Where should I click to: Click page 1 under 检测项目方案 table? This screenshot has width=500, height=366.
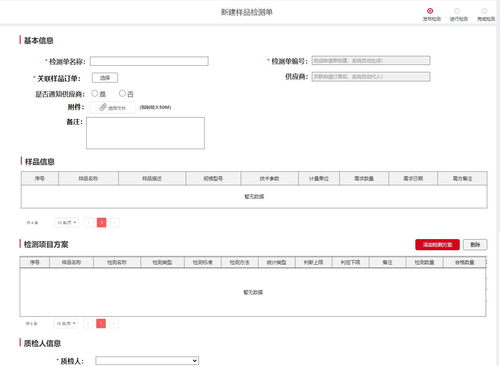[101, 323]
